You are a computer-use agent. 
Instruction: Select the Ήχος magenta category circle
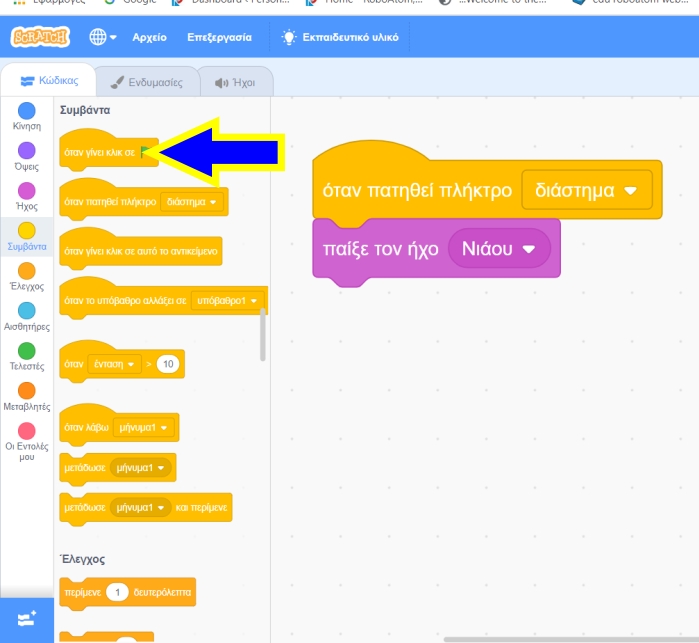tap(27, 191)
